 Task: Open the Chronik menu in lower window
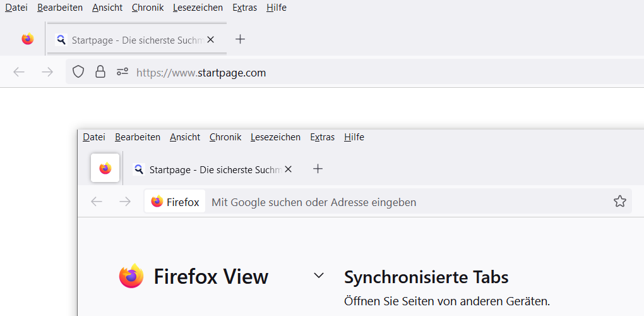[225, 137]
